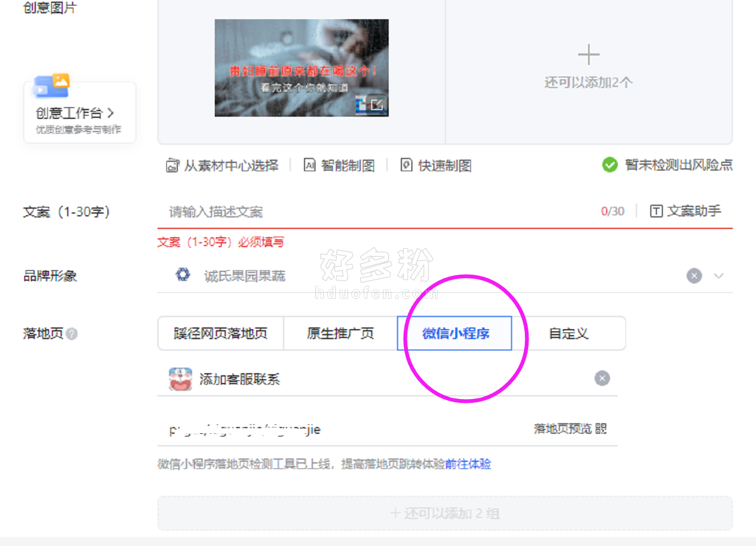Select 原生推广页 tab
This screenshot has width=756, height=546.
tap(340, 334)
